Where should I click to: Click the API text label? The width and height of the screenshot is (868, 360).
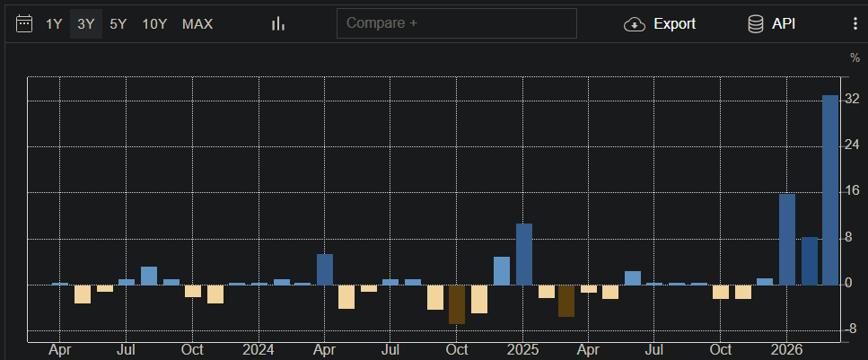click(784, 24)
